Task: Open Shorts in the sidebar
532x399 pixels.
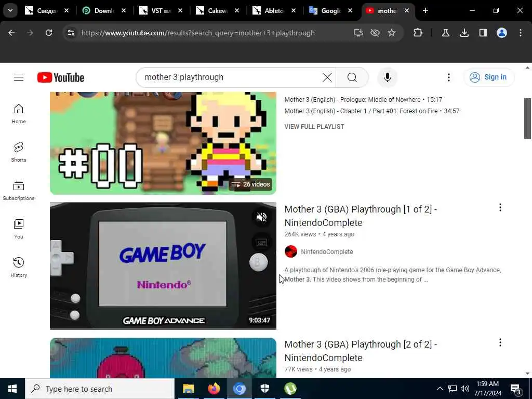Action: tap(19, 152)
